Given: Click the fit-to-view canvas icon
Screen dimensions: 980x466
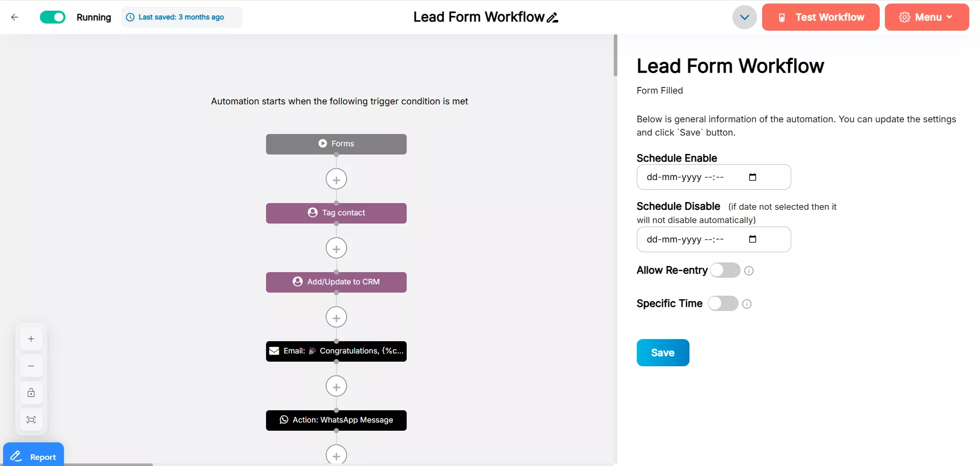Looking at the screenshot, I should tap(31, 420).
